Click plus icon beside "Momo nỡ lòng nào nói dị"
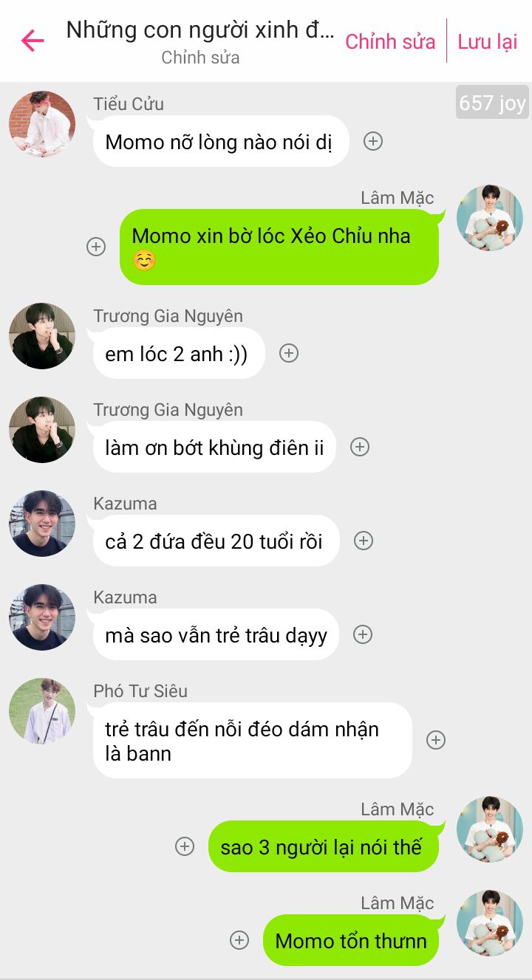532x980 pixels. coord(373,141)
